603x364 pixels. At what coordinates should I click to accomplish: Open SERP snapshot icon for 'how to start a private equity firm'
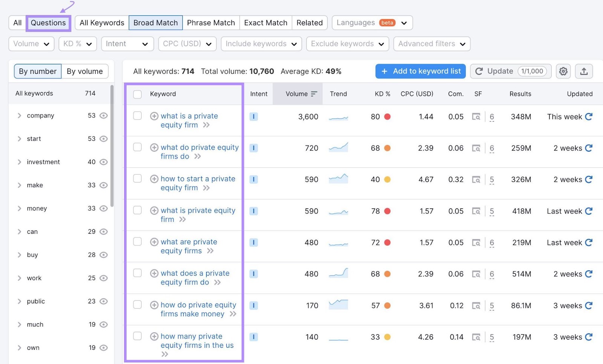tap(476, 180)
